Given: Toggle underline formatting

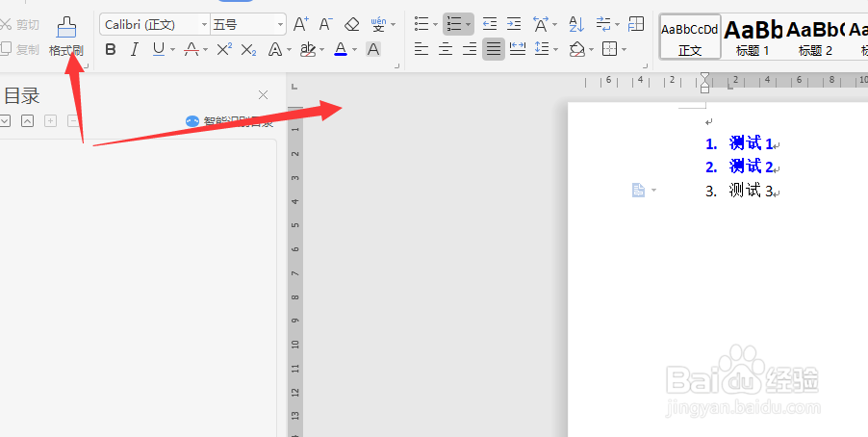Looking at the screenshot, I should coord(159,50).
